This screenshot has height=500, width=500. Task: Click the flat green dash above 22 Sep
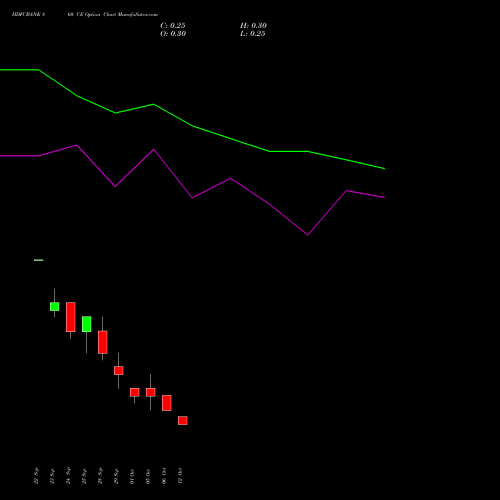click(39, 260)
